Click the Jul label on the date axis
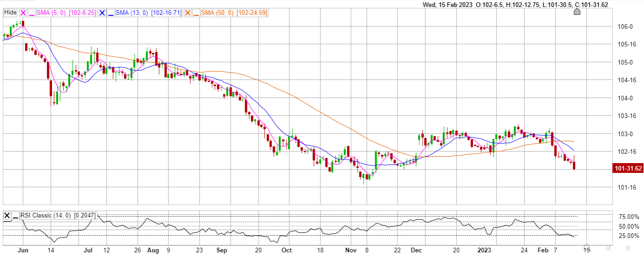 tap(88, 250)
